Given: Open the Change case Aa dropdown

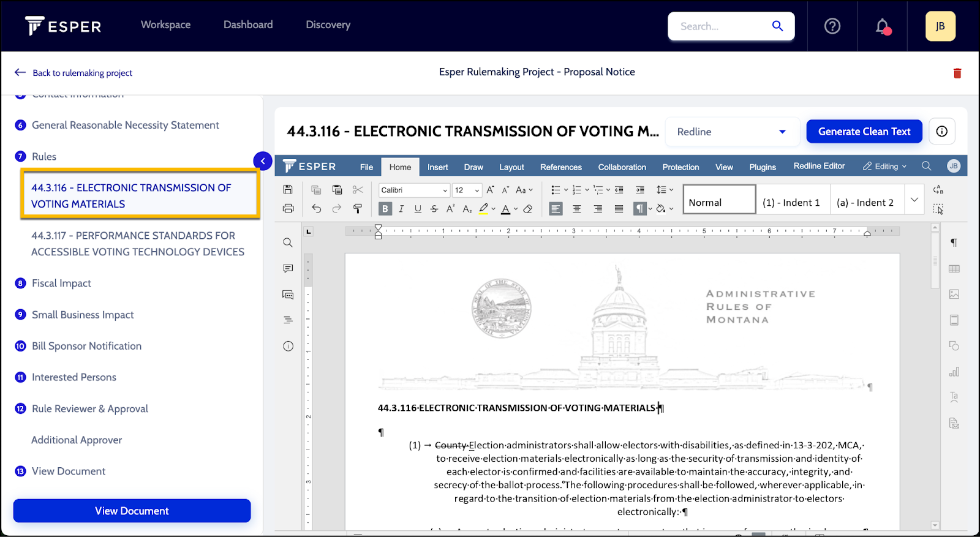Looking at the screenshot, I should (524, 190).
